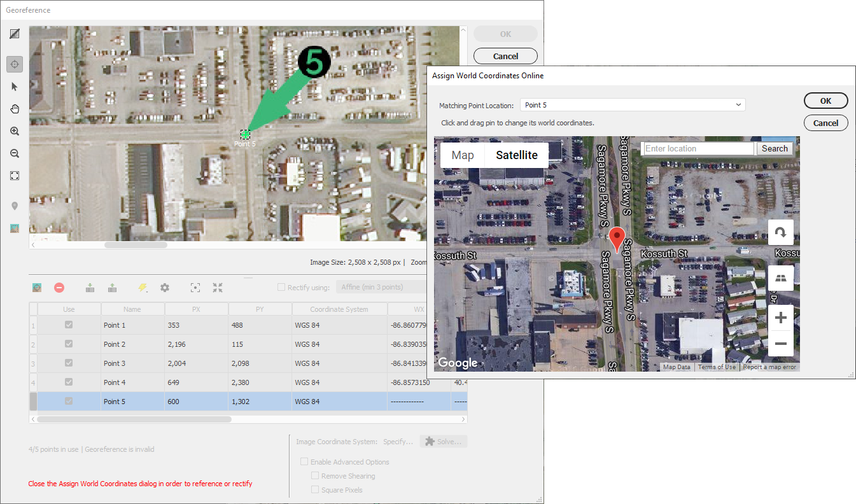This screenshot has width=856, height=504.
Task: Open the gear settings icon above table
Action: (165, 288)
